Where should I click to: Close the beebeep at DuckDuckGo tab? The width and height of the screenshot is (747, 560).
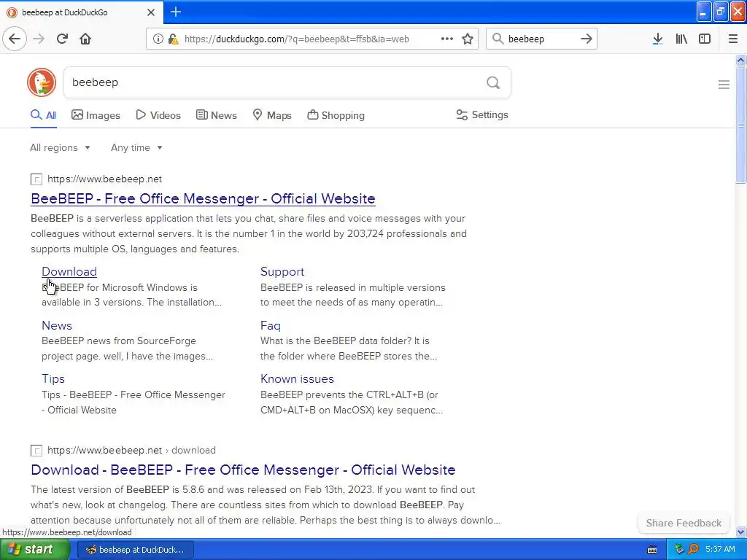pyautogui.click(x=151, y=12)
